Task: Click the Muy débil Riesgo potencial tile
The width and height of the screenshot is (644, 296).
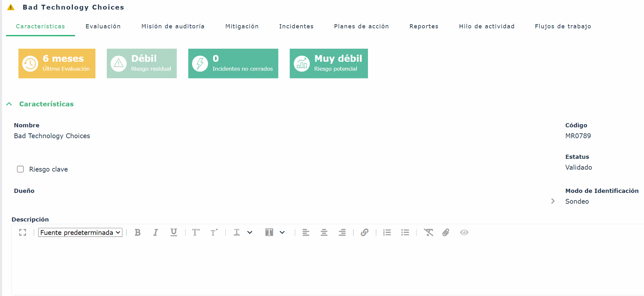Action: point(329,63)
